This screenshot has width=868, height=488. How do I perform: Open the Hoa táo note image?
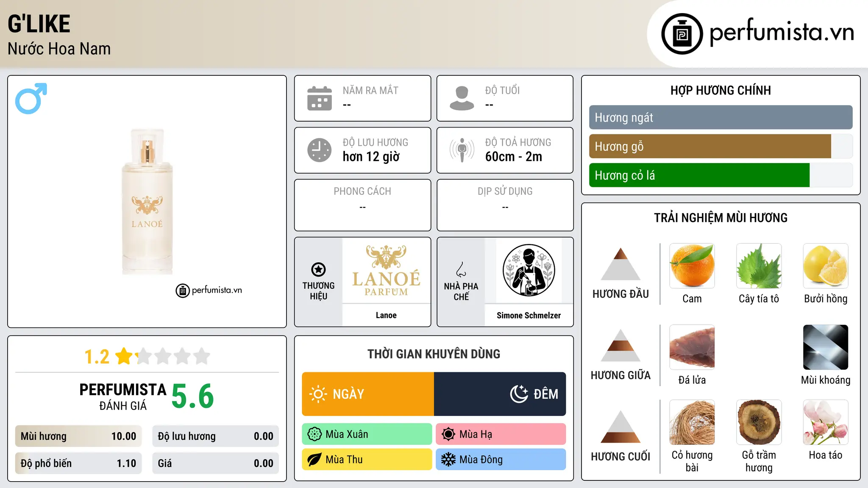coord(826,422)
